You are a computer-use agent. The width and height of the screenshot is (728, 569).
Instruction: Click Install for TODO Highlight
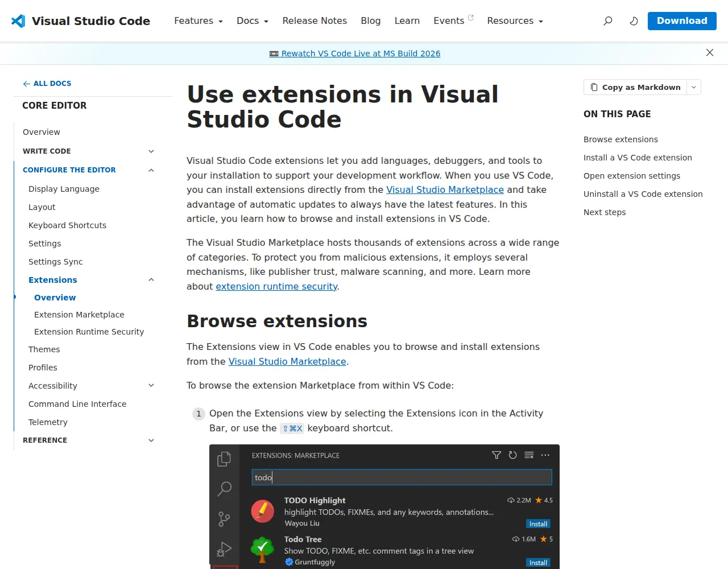click(538, 524)
